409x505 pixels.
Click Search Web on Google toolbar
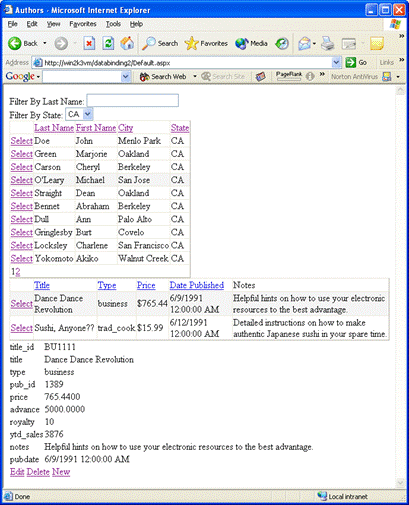point(163,77)
